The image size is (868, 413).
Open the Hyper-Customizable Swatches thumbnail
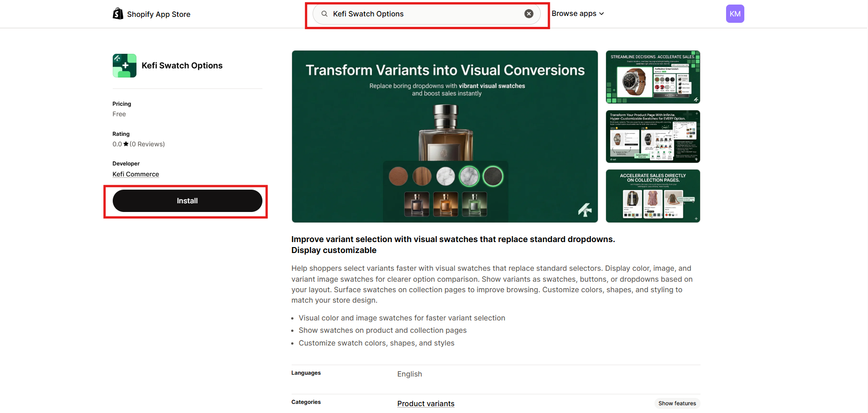coord(653,136)
